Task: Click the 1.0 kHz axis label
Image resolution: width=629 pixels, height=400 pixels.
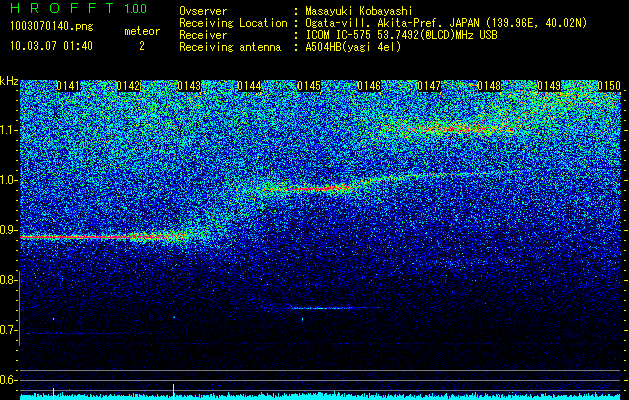Action: click(x=8, y=180)
